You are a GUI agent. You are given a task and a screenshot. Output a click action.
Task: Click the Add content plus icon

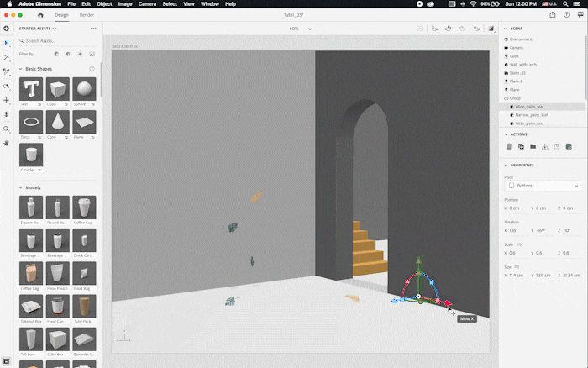click(7, 29)
